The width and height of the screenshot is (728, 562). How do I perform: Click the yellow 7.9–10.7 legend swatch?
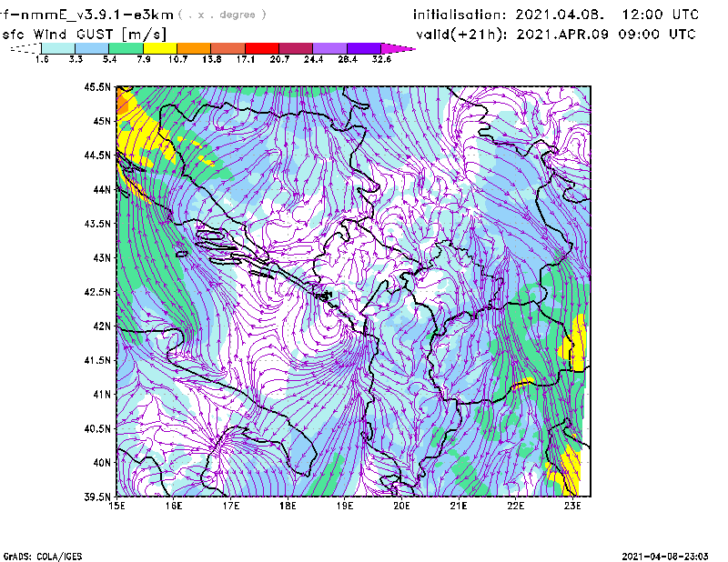click(x=160, y=48)
